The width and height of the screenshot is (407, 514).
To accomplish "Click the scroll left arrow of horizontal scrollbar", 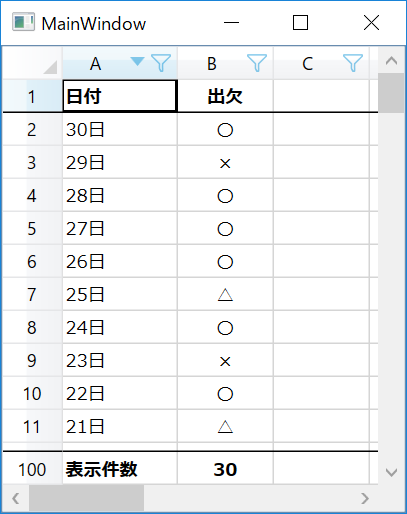I will click(16, 498).
